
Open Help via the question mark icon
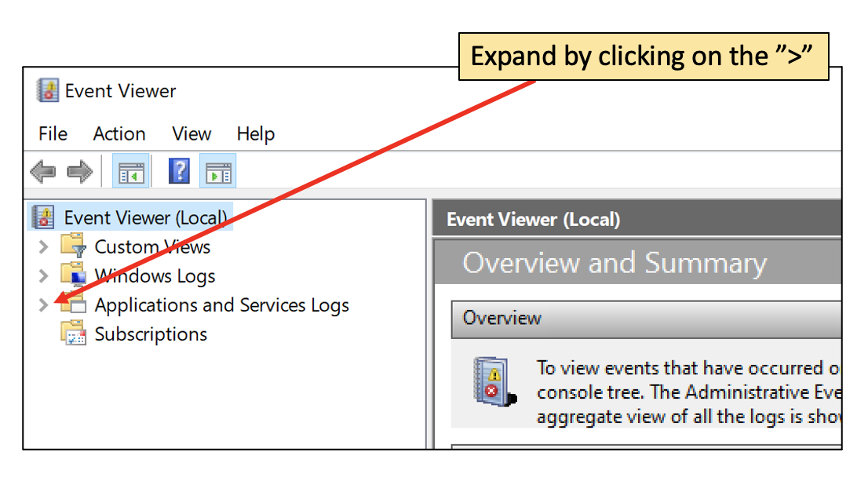tap(179, 170)
